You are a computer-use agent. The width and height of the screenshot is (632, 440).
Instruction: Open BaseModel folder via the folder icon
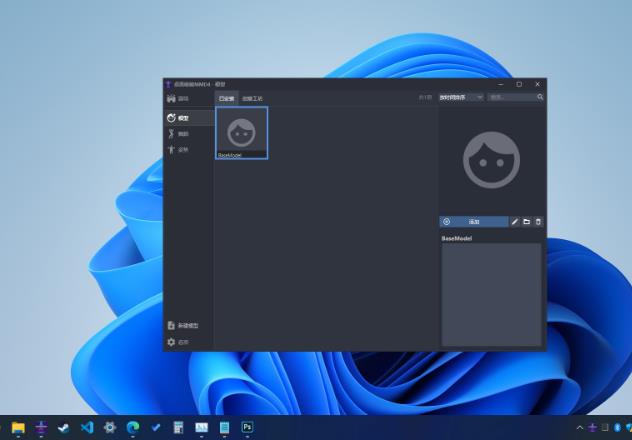(x=526, y=222)
